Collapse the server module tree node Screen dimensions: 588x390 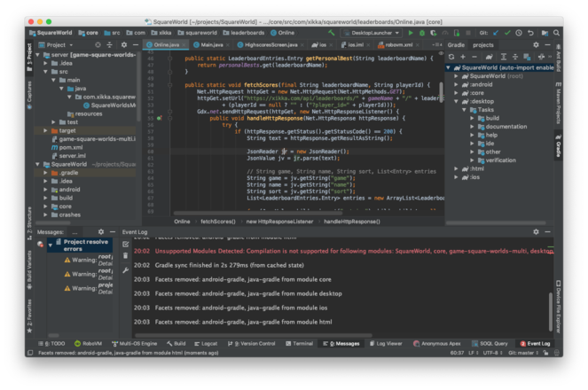coord(37,55)
